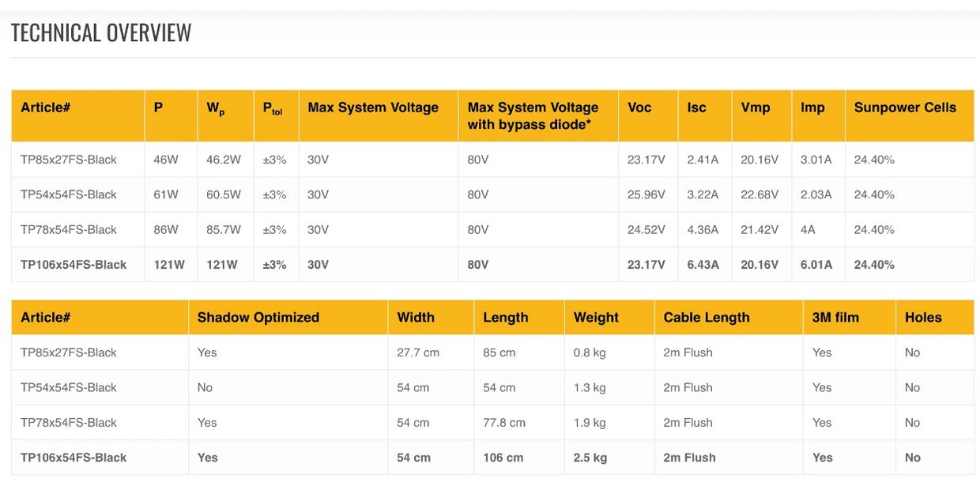Select the Sunpower Cells column header

(905, 107)
